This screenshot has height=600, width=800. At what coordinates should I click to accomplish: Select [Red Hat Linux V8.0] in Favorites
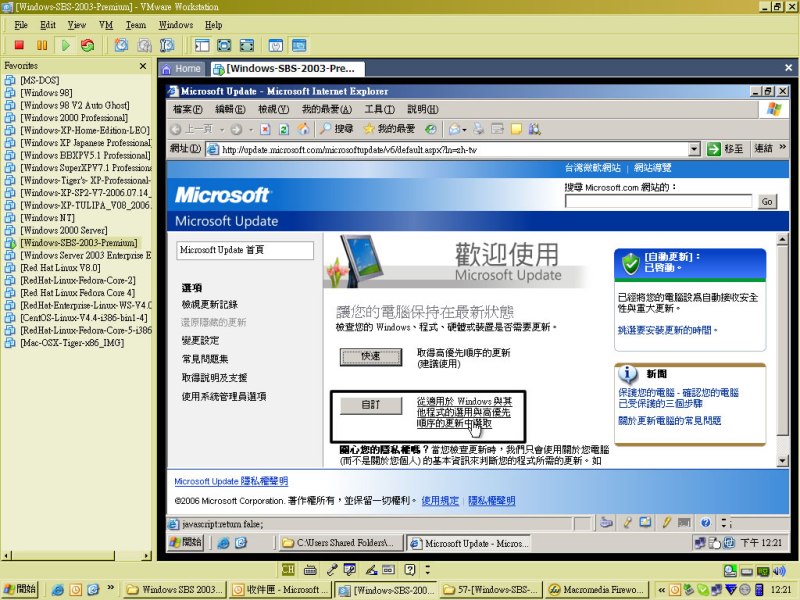point(60,268)
